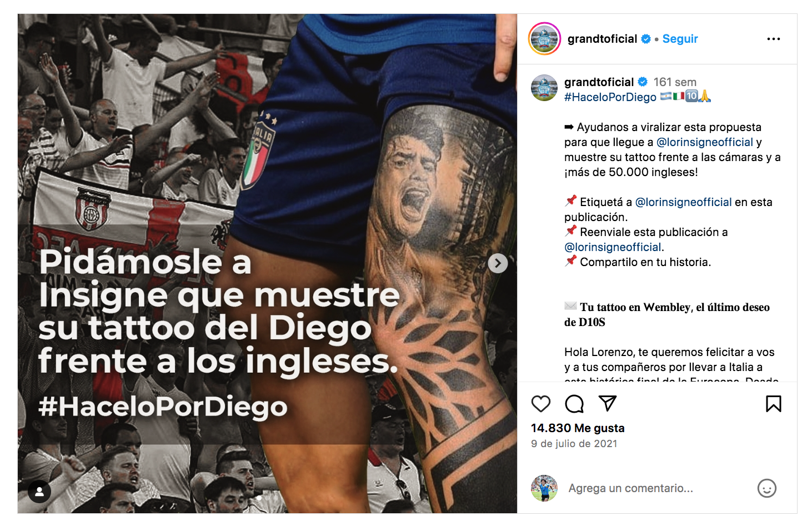Image resolution: width=812 pixels, height=531 pixels.
Task: Save the post with the bookmark icon
Action: [773, 404]
